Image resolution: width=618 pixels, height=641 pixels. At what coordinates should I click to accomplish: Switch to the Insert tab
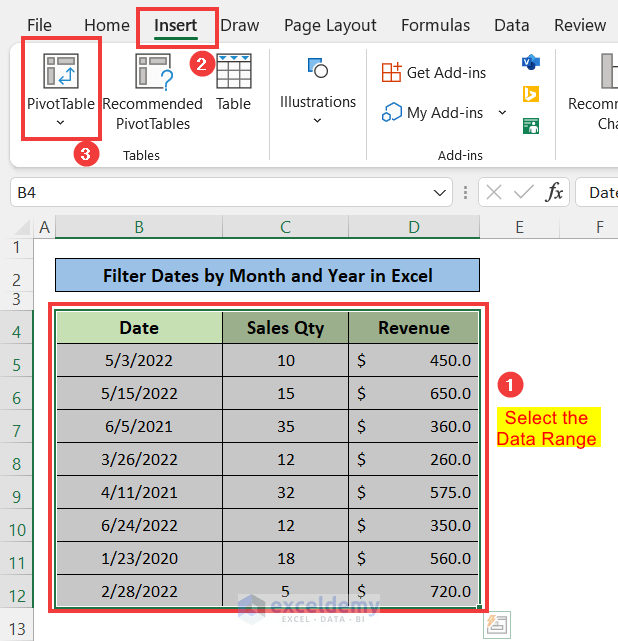pyautogui.click(x=176, y=25)
